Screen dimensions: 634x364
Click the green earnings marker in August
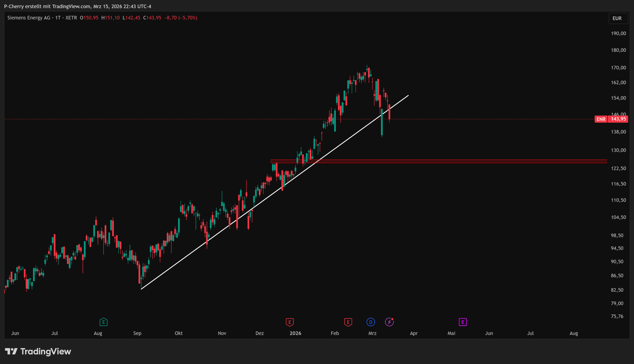pyautogui.click(x=103, y=322)
